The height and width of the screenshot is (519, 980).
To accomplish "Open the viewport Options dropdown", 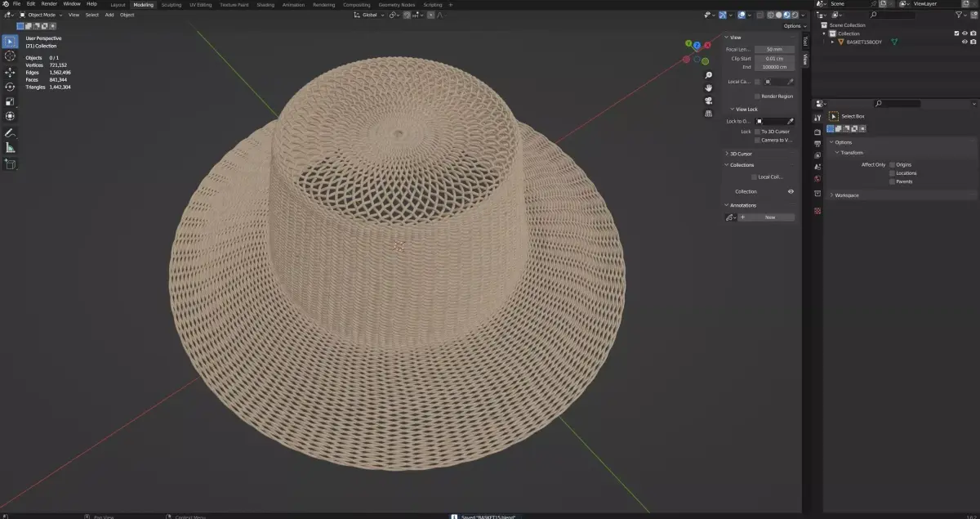I will (793, 26).
